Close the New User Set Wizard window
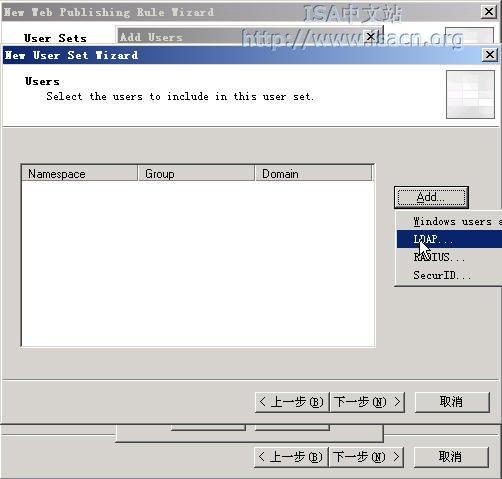 (x=489, y=54)
